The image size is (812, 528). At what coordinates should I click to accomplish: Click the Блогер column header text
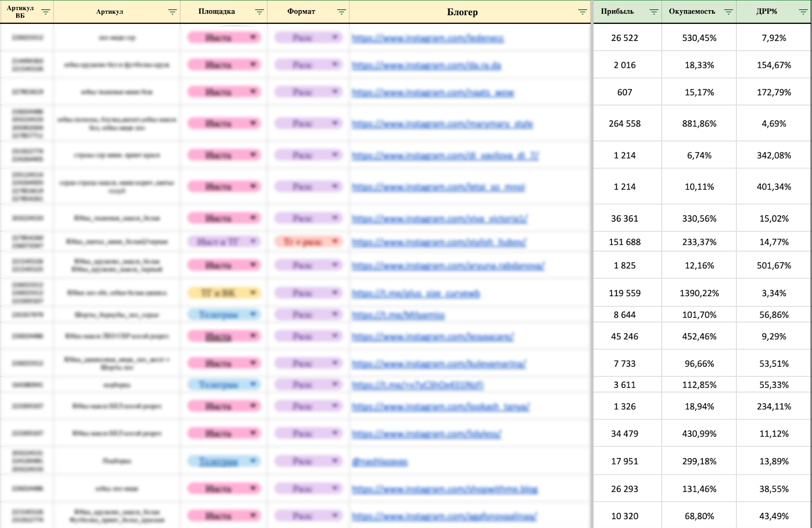tap(462, 12)
